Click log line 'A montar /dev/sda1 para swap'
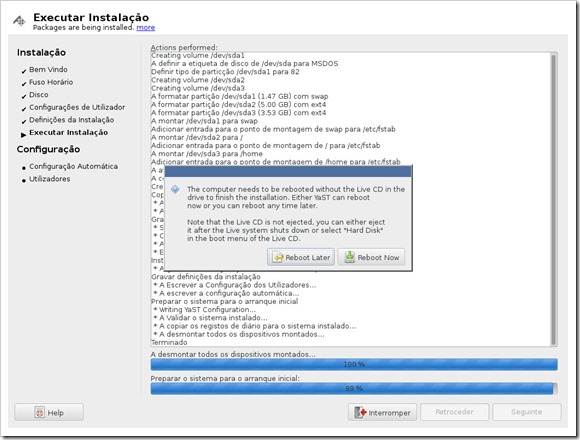580x440 pixels. point(204,121)
